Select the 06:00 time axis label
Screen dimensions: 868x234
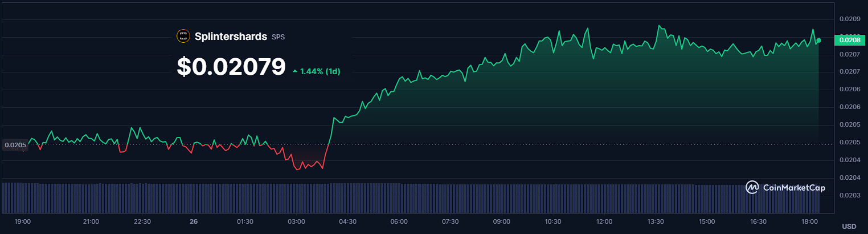pos(399,221)
